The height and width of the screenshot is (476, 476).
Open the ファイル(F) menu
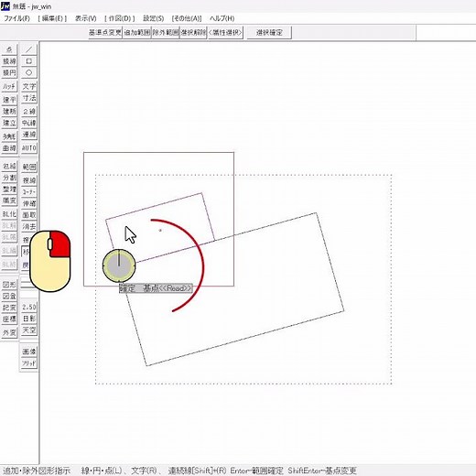click(16, 18)
